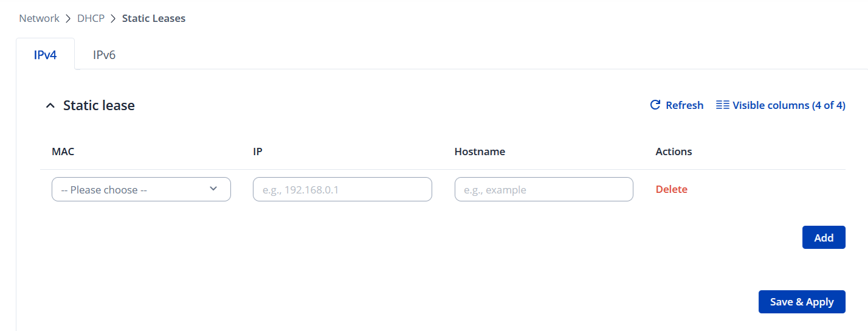Image resolution: width=868 pixels, height=331 pixels.
Task: Click the MAC dropdown arrow
Action: [x=213, y=189]
